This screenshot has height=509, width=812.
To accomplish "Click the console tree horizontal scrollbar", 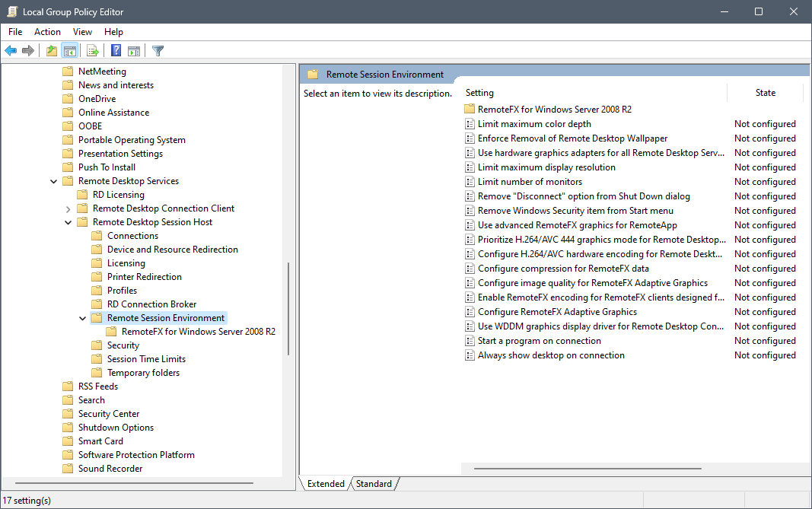I will pos(135,483).
